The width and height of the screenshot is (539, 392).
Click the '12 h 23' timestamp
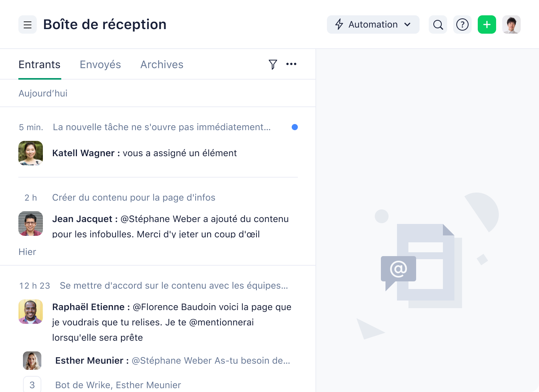34,286
